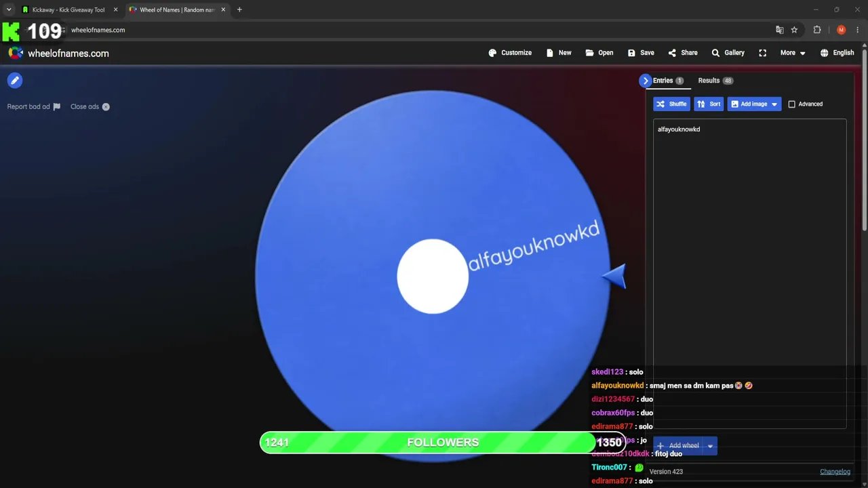
Task: Click the alfayouknowkd entry text
Action: (x=678, y=129)
